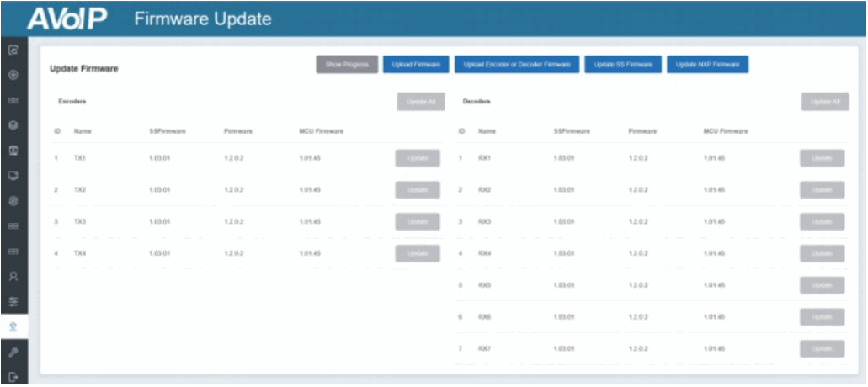
Task: Click the Update button for RX4
Action: coord(822,254)
